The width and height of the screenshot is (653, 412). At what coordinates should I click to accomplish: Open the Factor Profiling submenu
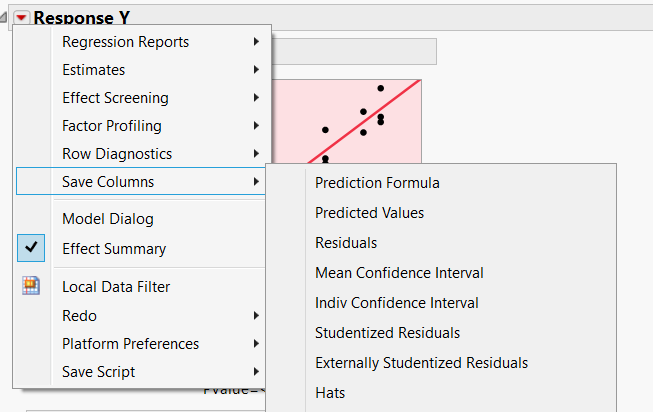pos(112,126)
